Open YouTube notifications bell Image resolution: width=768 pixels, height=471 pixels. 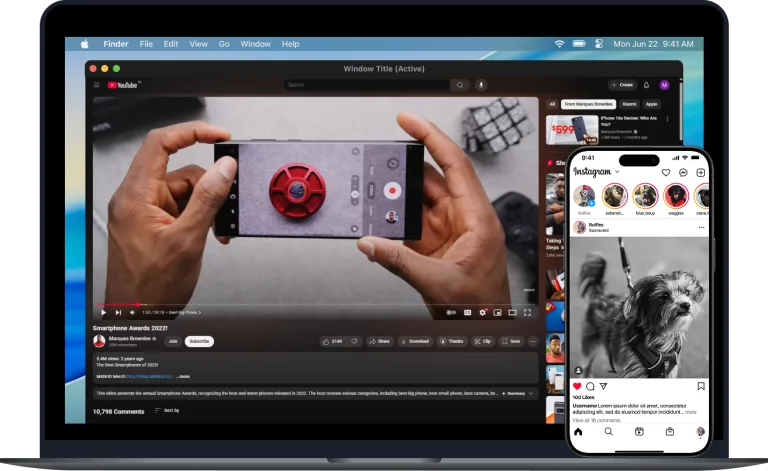click(x=646, y=85)
